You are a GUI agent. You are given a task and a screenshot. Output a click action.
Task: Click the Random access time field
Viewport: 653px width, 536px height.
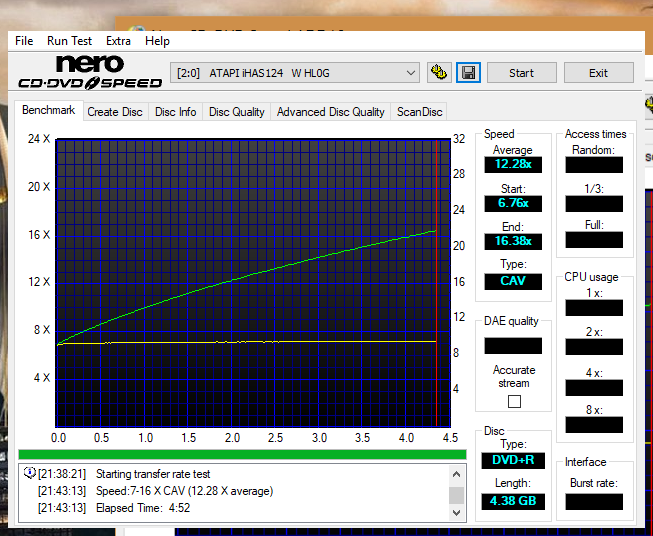594,165
